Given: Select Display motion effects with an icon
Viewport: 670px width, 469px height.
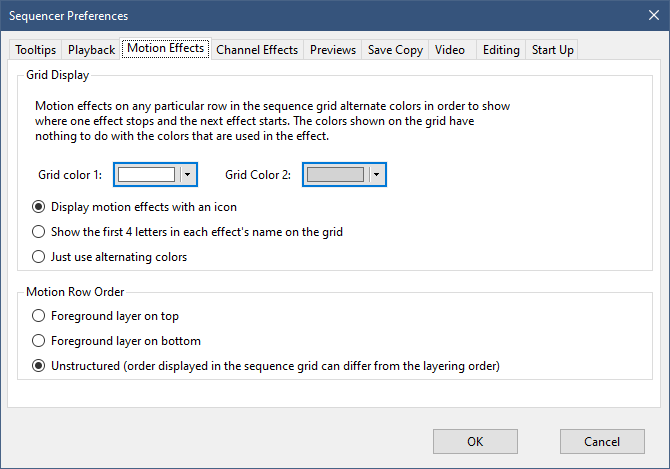Looking at the screenshot, I should coord(134,207).
